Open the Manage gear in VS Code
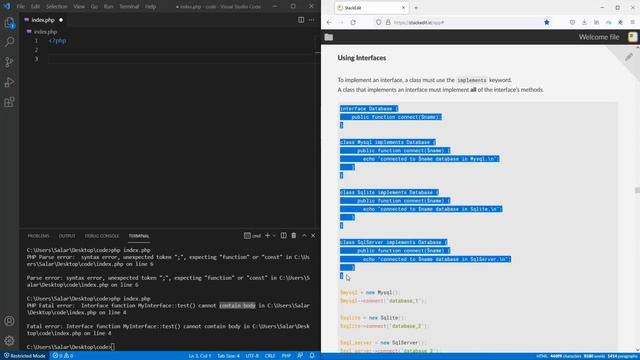 pyautogui.click(x=9, y=340)
